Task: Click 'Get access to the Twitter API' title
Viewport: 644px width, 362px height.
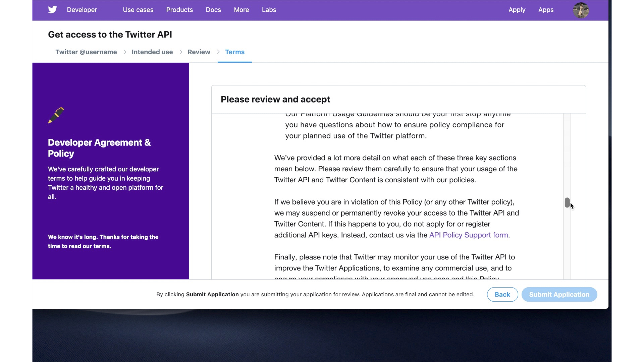Action: [110, 35]
